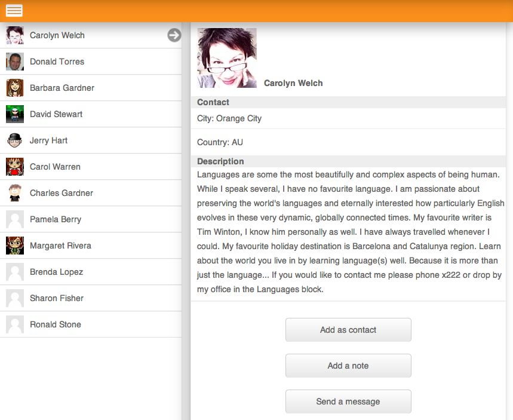The width and height of the screenshot is (513, 420).
Task: Open Barbara Gardner's profile
Action: 91,88
